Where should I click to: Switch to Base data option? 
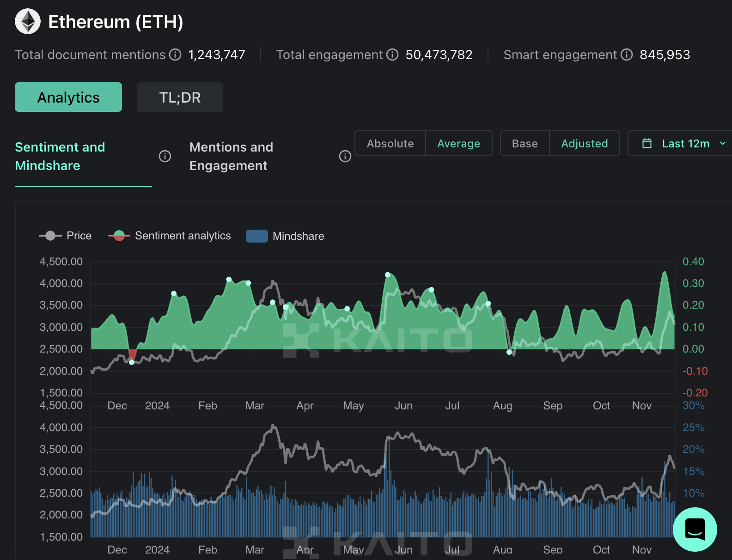(525, 143)
